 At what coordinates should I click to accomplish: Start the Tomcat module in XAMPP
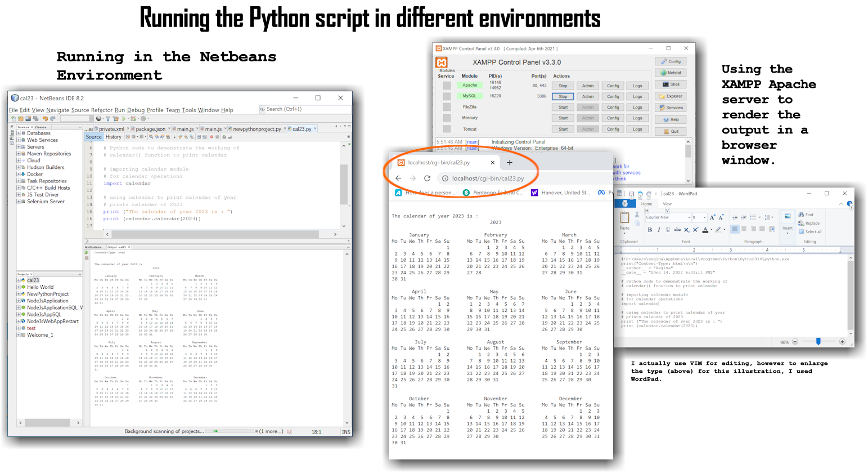point(563,129)
